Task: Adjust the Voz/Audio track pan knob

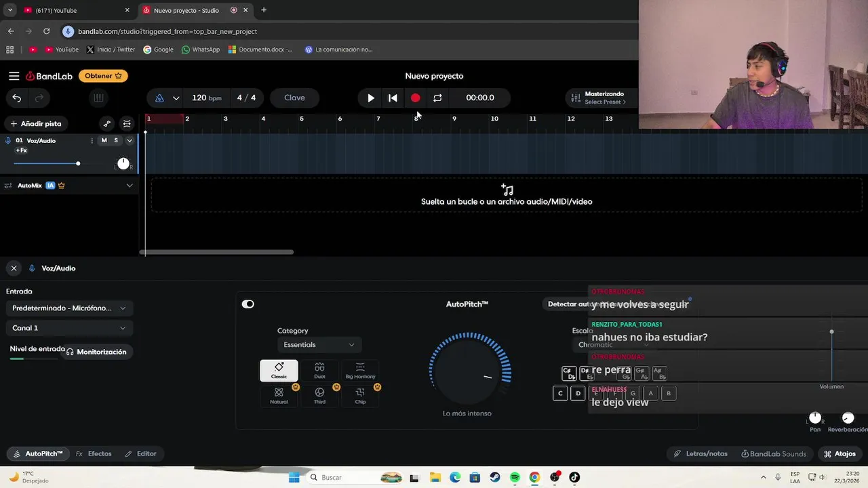Action: [x=123, y=163]
